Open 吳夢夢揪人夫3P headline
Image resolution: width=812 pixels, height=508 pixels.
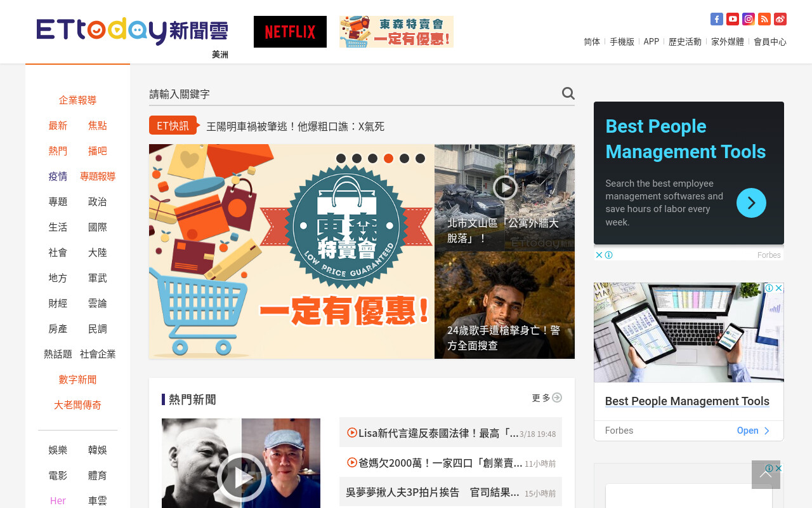pyautogui.click(x=433, y=492)
